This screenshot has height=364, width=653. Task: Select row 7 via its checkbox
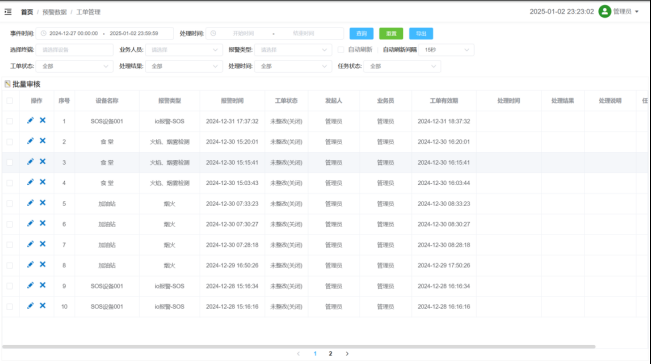(10, 245)
